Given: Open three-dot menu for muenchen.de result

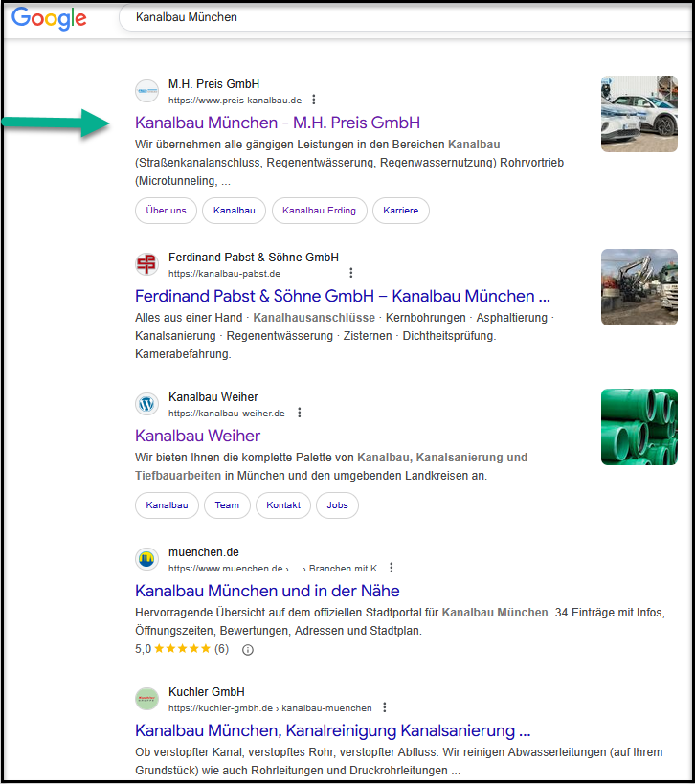Looking at the screenshot, I should [x=391, y=568].
